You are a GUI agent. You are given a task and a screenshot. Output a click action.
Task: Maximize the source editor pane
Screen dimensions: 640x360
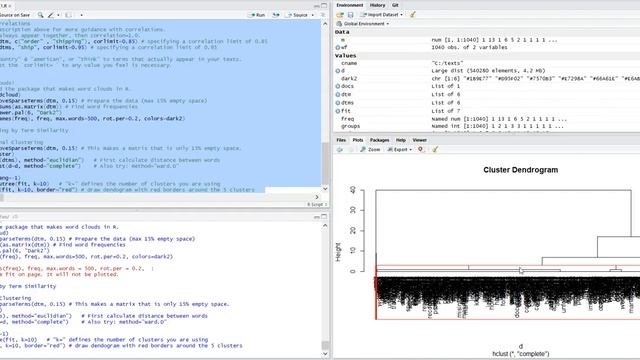pos(324,5)
